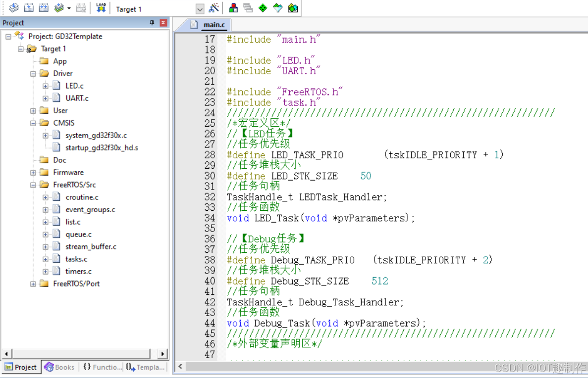Pin the Project panel with pushpin icon
This screenshot has height=378, width=588.
pyautogui.click(x=152, y=23)
